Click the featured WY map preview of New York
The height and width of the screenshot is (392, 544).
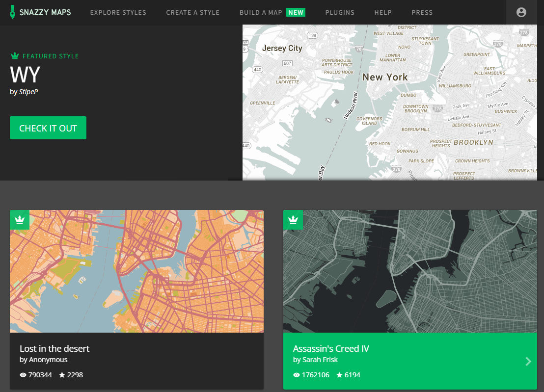click(390, 102)
